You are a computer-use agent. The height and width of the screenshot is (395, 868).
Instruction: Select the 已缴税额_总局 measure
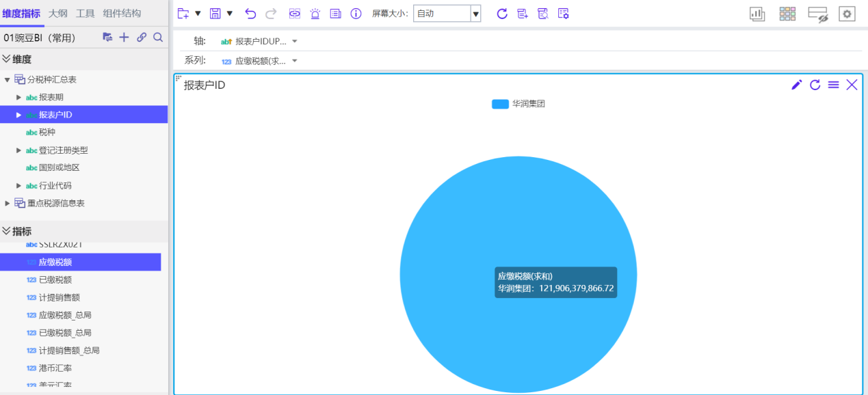pos(65,333)
